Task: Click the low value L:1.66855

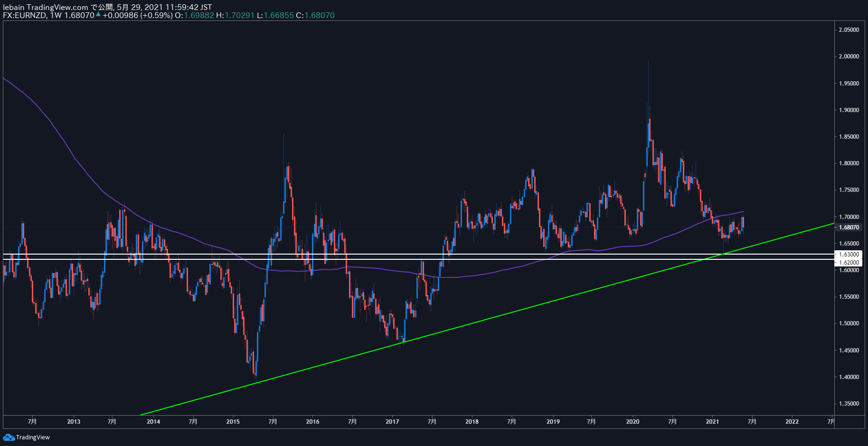Action: [275, 15]
